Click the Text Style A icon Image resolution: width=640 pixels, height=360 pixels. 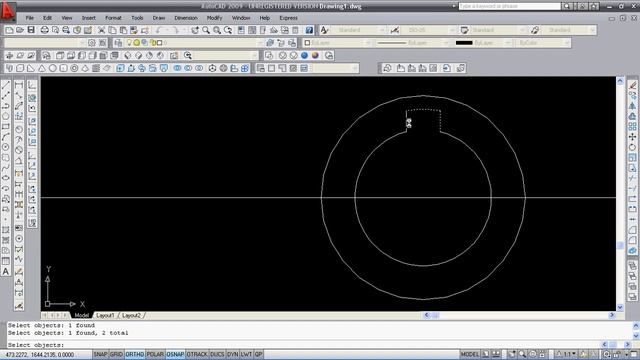coord(324,30)
